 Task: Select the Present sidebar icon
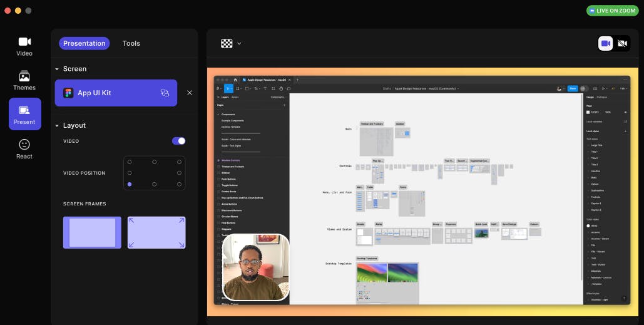pyautogui.click(x=24, y=114)
